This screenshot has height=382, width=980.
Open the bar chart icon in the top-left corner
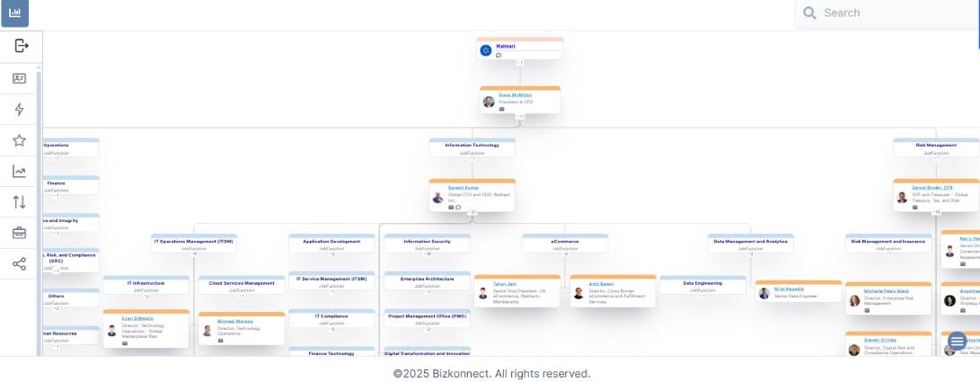coord(15,13)
